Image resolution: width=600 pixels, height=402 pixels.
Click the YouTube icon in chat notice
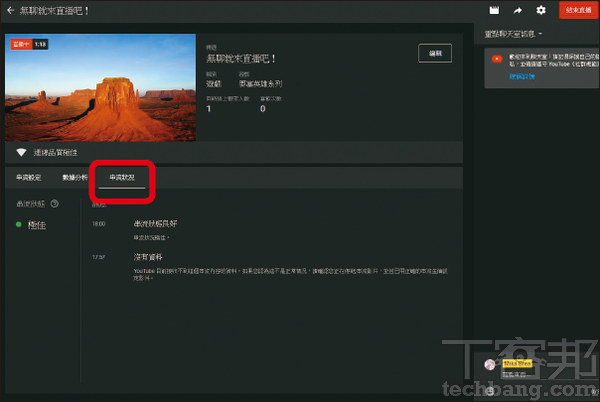(x=497, y=59)
